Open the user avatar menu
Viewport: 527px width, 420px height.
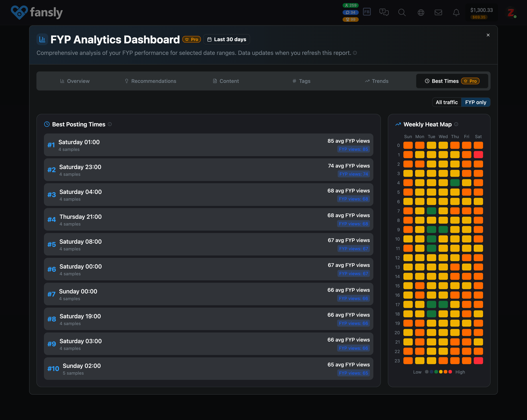pyautogui.click(x=511, y=12)
